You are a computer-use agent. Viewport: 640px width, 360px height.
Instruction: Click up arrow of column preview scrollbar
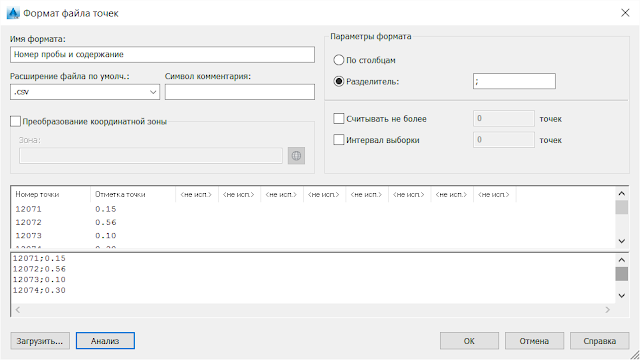click(622, 193)
